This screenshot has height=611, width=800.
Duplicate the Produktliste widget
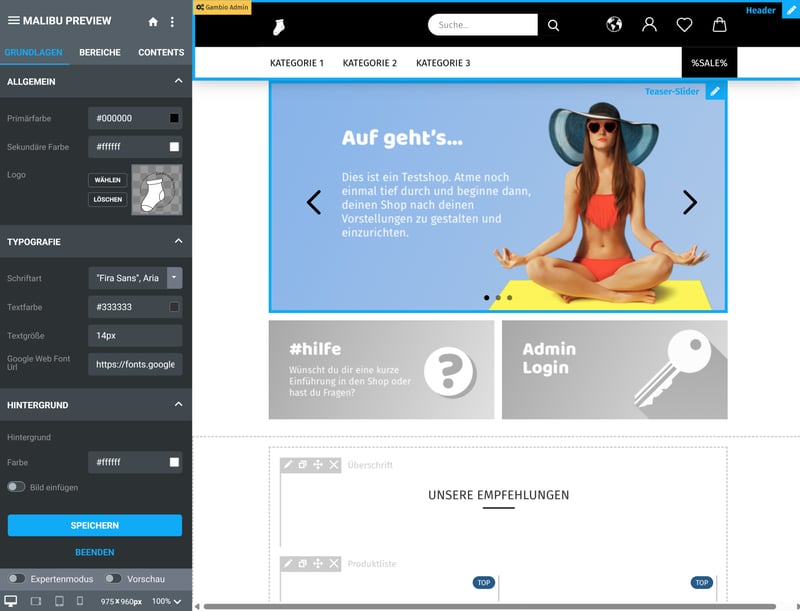[x=303, y=564]
